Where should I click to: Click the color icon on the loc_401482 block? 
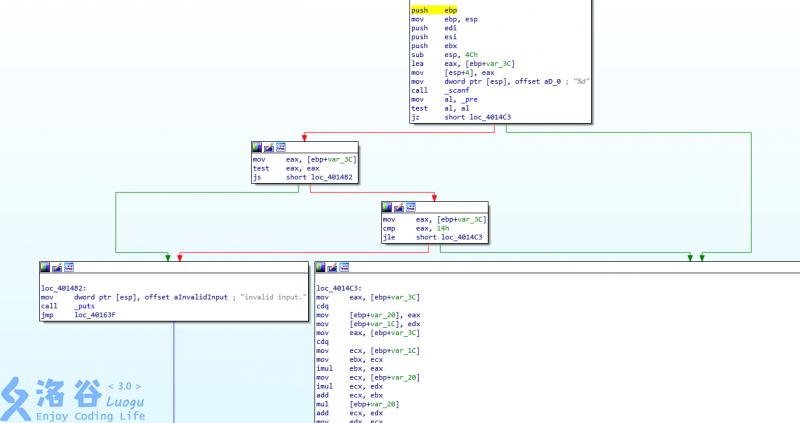pos(45,267)
